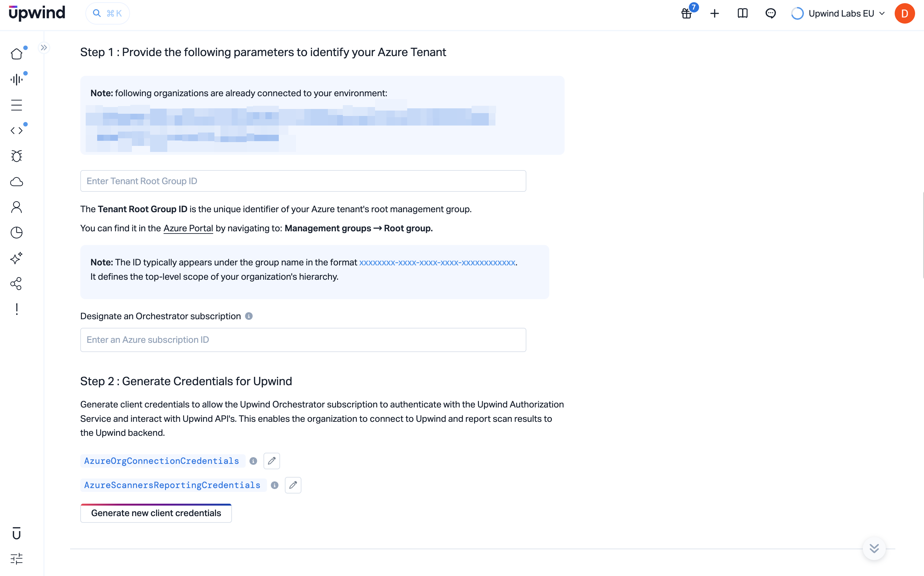924x576 pixels.
Task: Show info for AzureScannersReportingCredentials
Action: click(275, 485)
